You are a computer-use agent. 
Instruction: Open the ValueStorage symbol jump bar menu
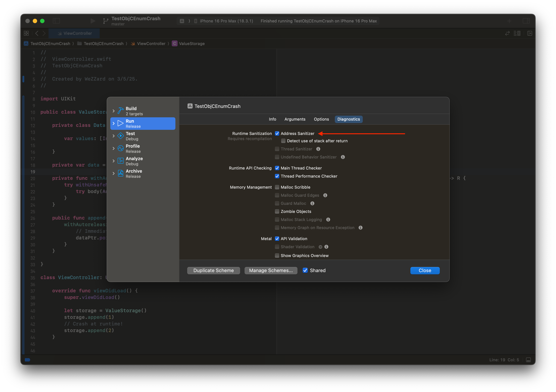pos(188,44)
